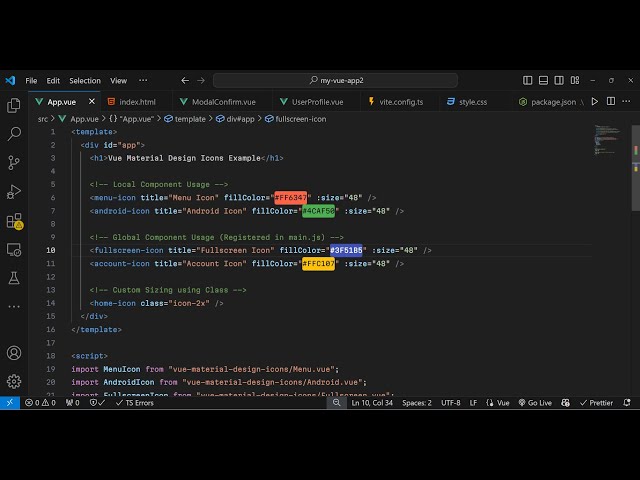Expand the hidden menu items ellipsis
This screenshot has height=480, width=640.
[143, 80]
